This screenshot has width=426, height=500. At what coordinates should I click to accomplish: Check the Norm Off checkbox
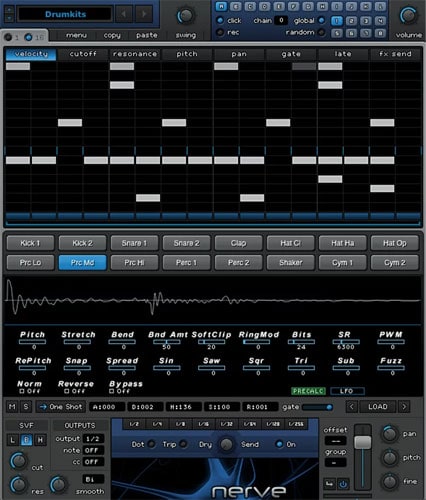pos(22,391)
